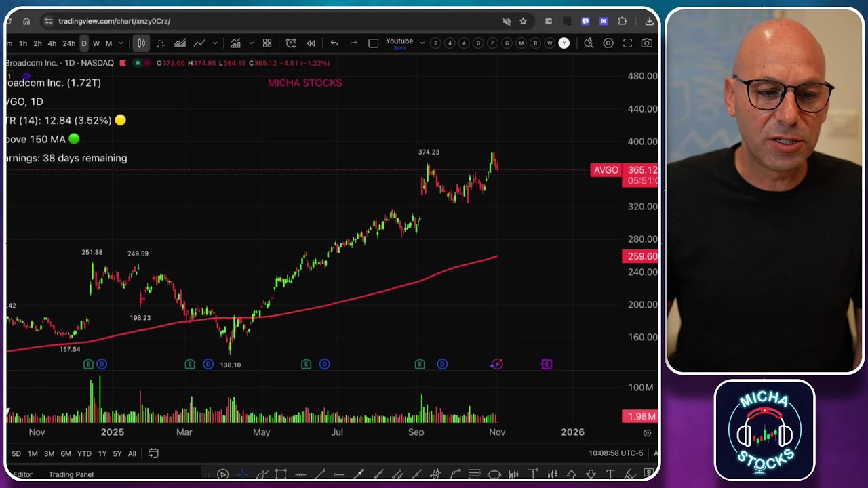This screenshot has width=868, height=488.
Task: Select the M monthly timeframe
Action: coord(108,43)
